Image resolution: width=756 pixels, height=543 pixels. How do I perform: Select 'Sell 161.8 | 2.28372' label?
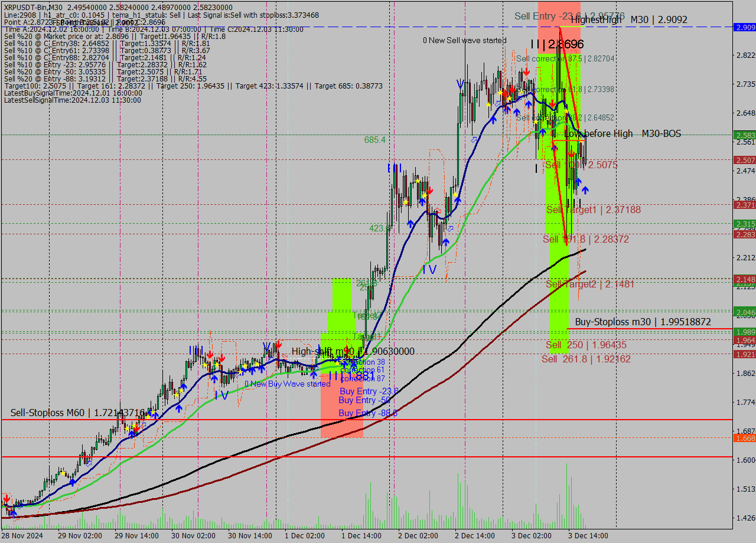(x=586, y=239)
